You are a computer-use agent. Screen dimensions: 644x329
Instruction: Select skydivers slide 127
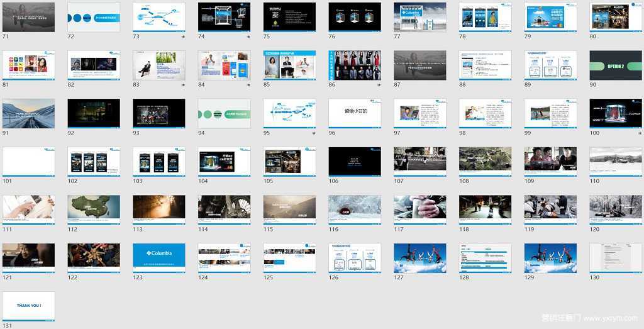pos(419,258)
